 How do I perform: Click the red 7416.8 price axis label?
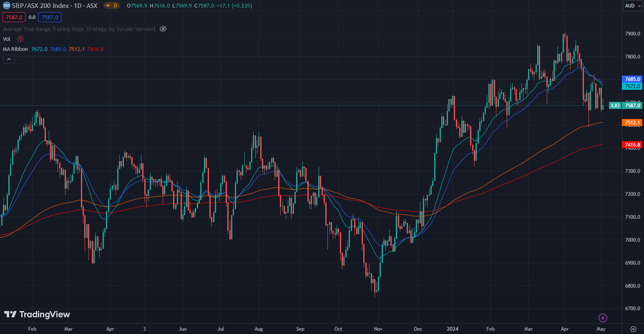point(632,145)
